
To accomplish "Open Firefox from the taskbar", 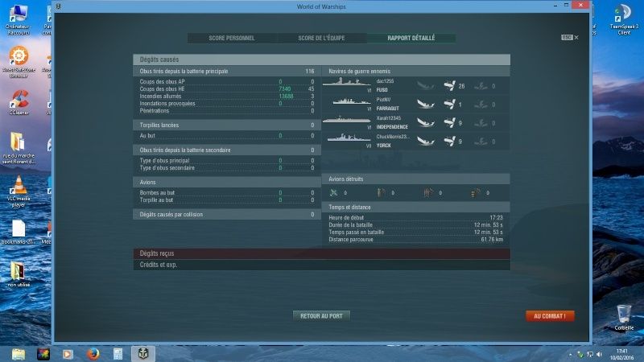I will click(x=93, y=353).
